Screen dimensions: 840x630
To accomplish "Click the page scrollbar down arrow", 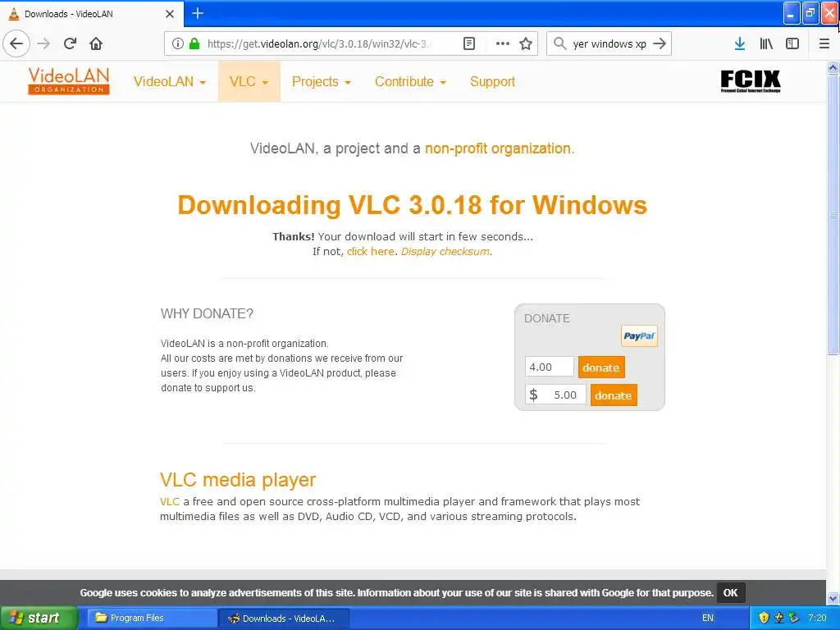I will pyautogui.click(x=833, y=598).
